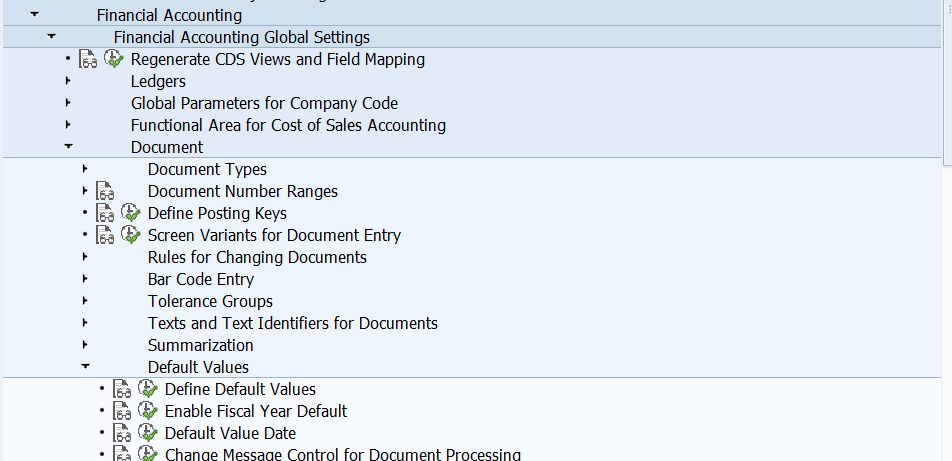The width and height of the screenshot is (952, 461).
Task: Open documentation icon for Define Posting Keys
Action: click(105, 213)
